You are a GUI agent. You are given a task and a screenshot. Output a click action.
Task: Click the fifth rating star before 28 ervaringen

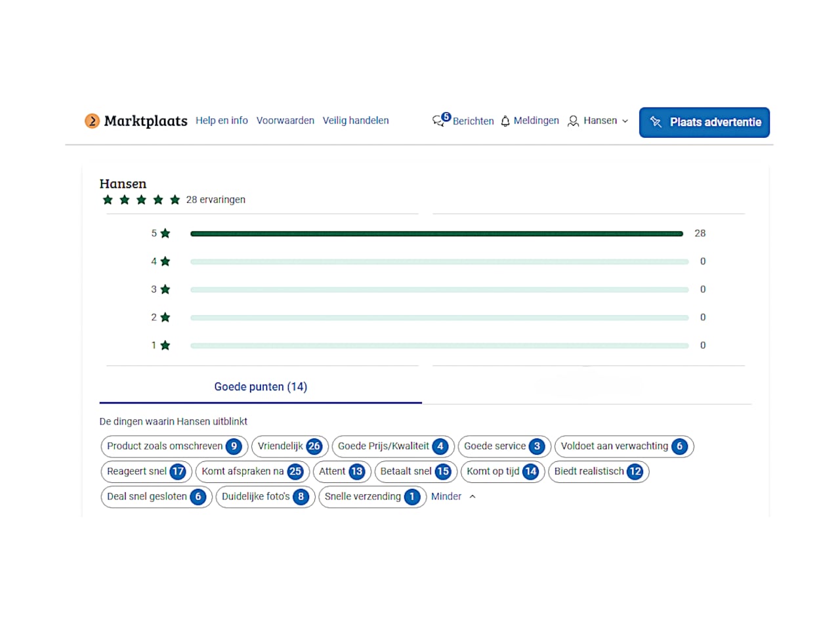click(x=175, y=200)
